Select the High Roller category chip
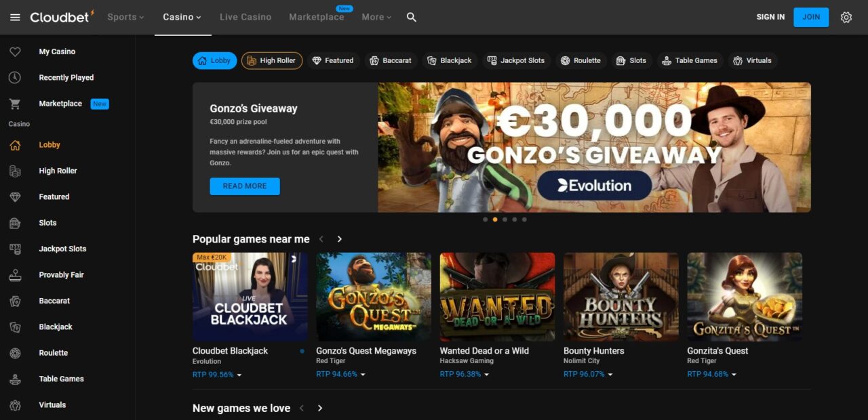 pyautogui.click(x=272, y=61)
